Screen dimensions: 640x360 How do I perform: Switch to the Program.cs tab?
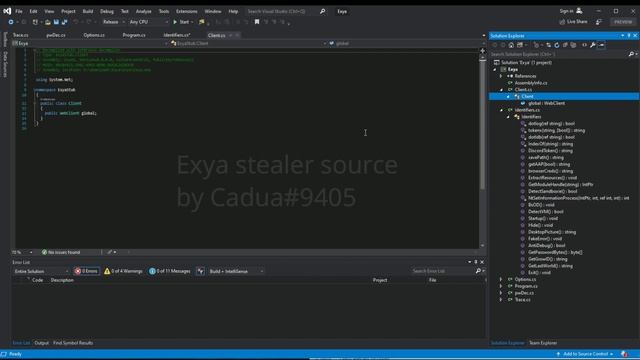[x=134, y=35]
